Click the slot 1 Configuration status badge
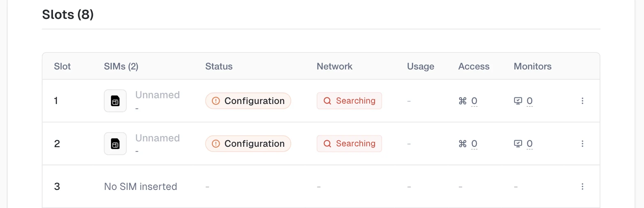Viewport: 644px width, 208px height. [248, 101]
